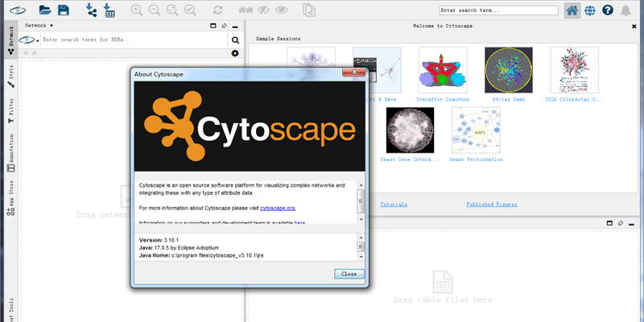Screen dimensions: 644x322
Task: Zoom to selected region icon
Action: tap(190, 10)
